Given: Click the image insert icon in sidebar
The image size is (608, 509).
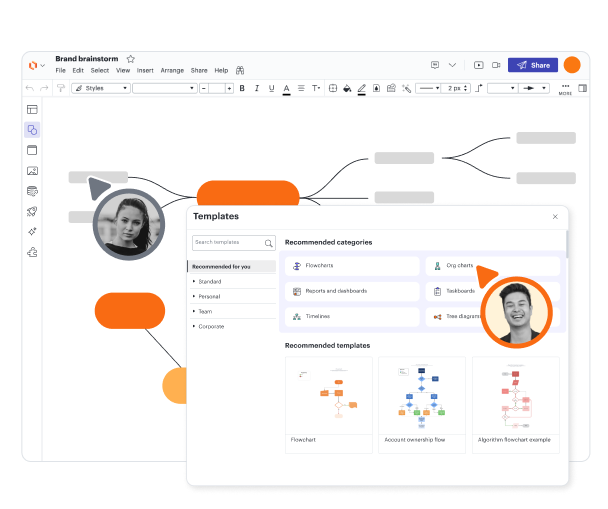Looking at the screenshot, I should point(32,171).
